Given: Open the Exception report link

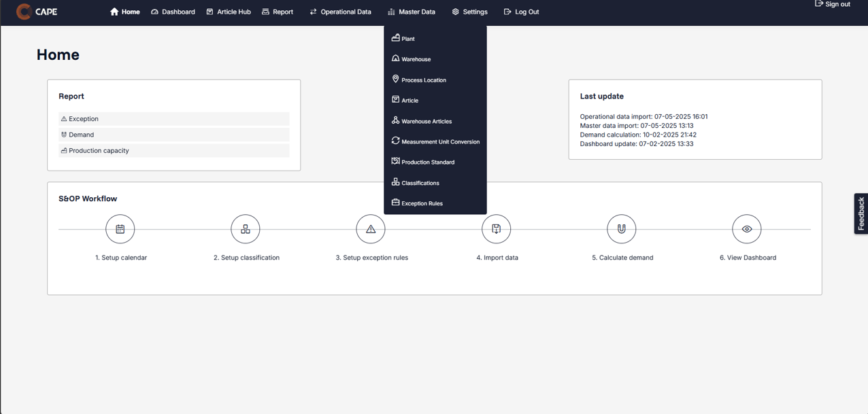Looking at the screenshot, I should [x=84, y=119].
